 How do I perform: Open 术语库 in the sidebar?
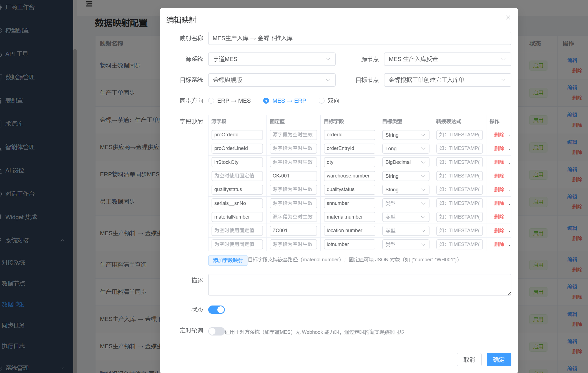14,124
